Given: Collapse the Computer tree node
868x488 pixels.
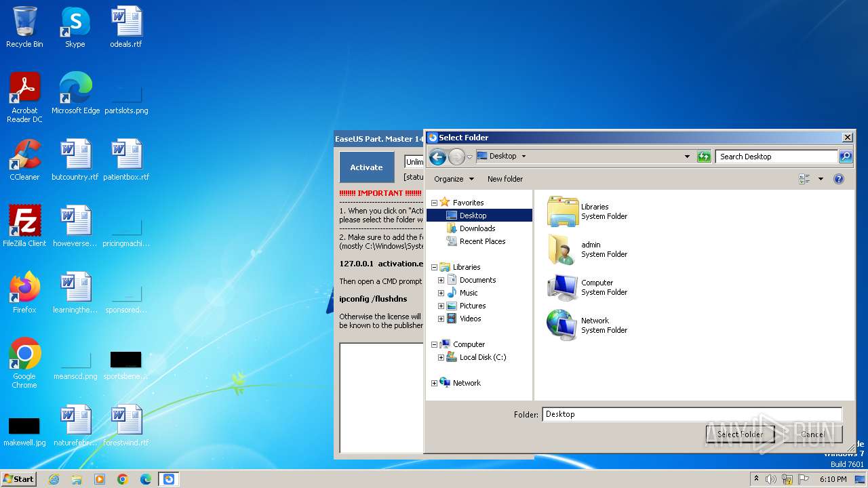Looking at the screenshot, I should pos(434,344).
